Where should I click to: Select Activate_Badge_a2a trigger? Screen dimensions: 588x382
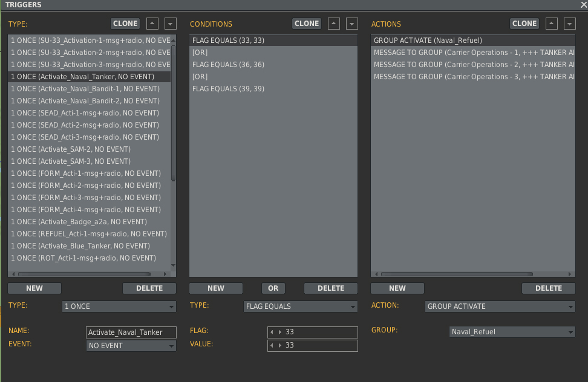coord(90,222)
